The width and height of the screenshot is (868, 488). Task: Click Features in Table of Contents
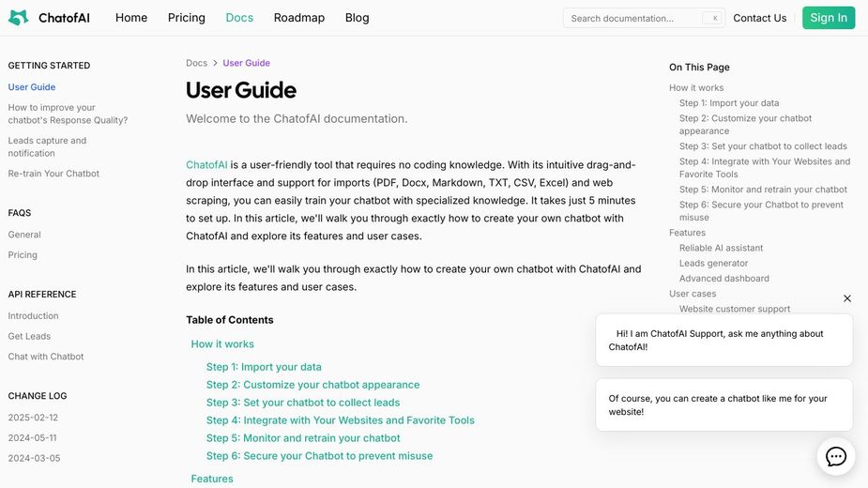[212, 479]
